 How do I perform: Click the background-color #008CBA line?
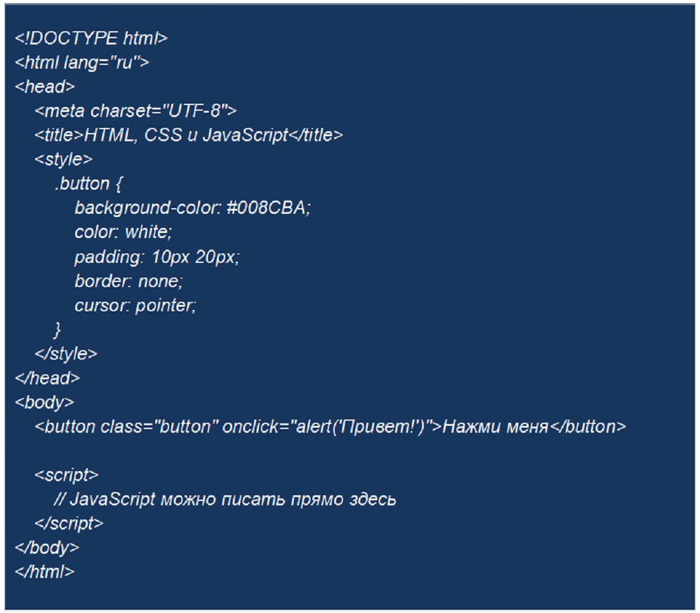coord(192,208)
